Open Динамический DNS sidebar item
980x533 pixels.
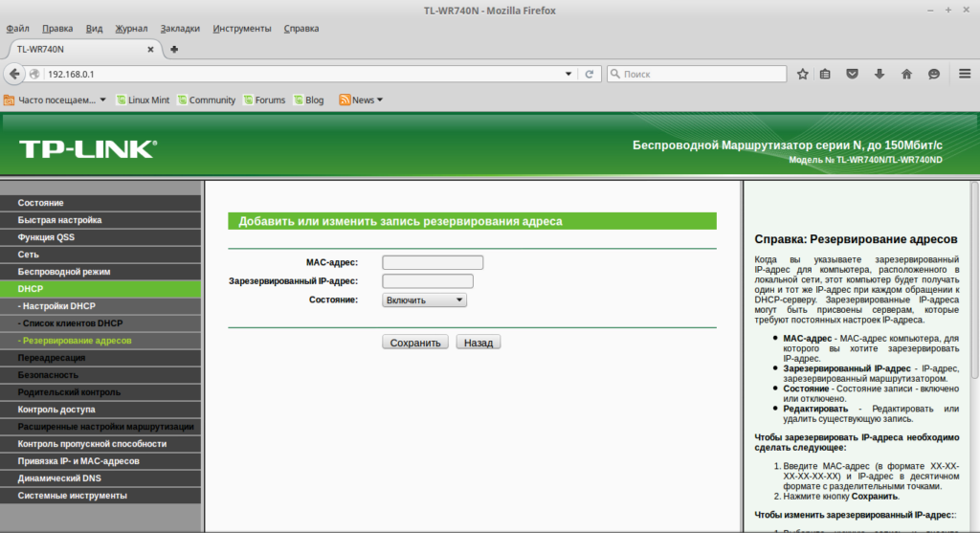coord(100,478)
